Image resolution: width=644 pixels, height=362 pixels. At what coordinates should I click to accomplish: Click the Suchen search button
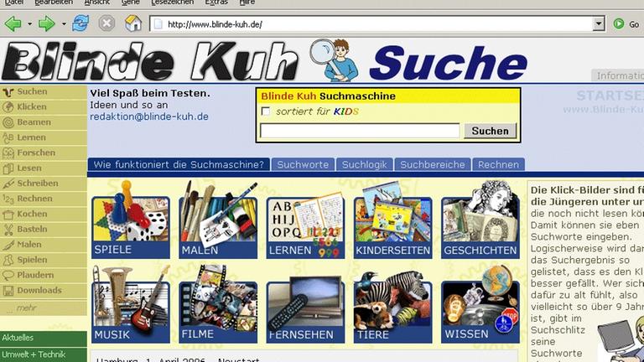(490, 131)
